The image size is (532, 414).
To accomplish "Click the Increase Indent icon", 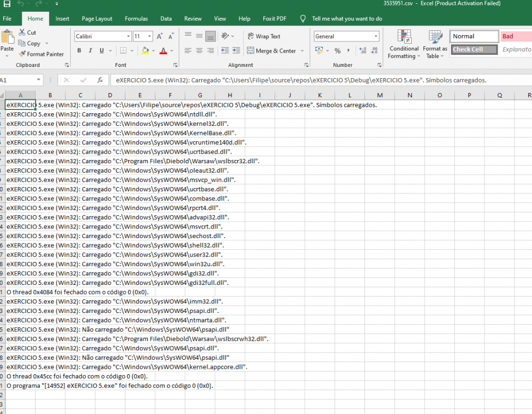I will click(236, 51).
